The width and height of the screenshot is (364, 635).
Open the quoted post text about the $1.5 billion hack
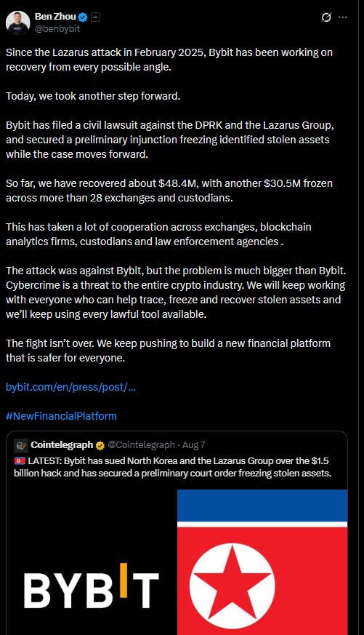(x=173, y=467)
